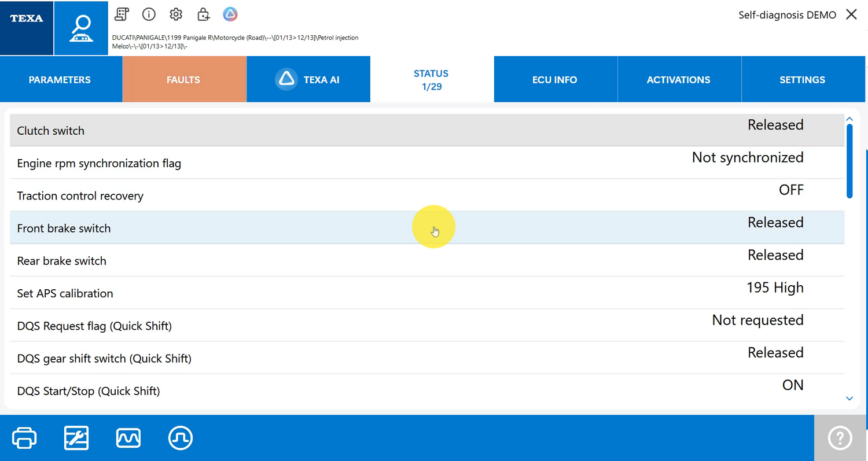Image resolution: width=868 pixels, height=461 pixels.
Task: Open the settings gear icon in header
Action: click(176, 14)
